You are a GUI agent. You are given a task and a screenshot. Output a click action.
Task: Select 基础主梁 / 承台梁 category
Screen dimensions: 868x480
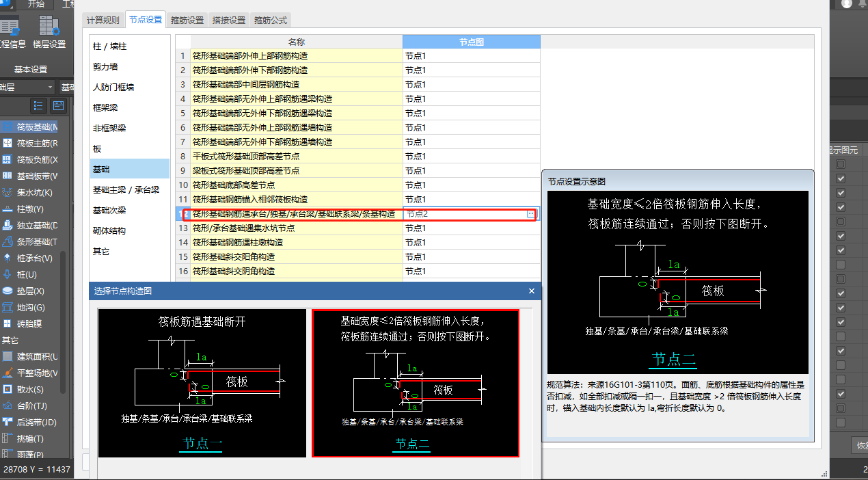pyautogui.click(x=130, y=189)
